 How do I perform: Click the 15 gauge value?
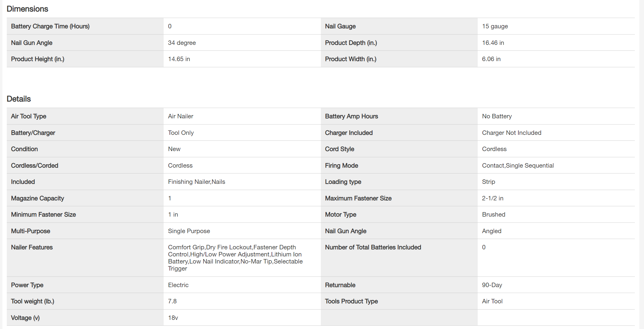(x=495, y=26)
